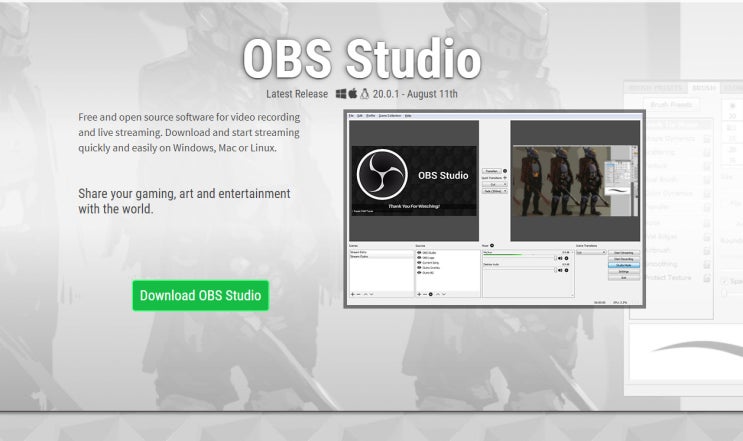Open the Scene Transitions dropdown
The image size is (743, 441).
coord(591,252)
